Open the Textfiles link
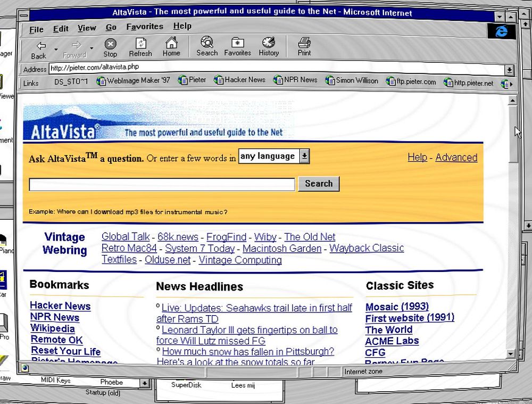The width and height of the screenshot is (532, 404). pyautogui.click(x=119, y=260)
